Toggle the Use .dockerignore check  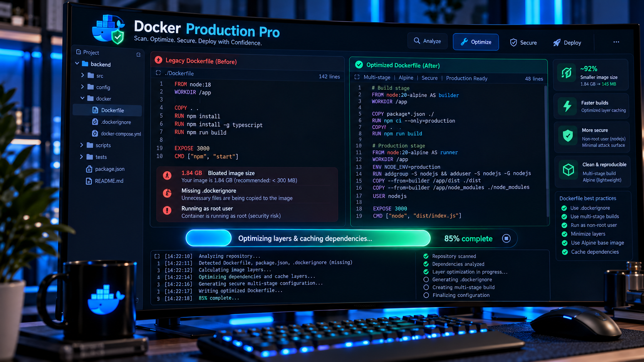564,208
